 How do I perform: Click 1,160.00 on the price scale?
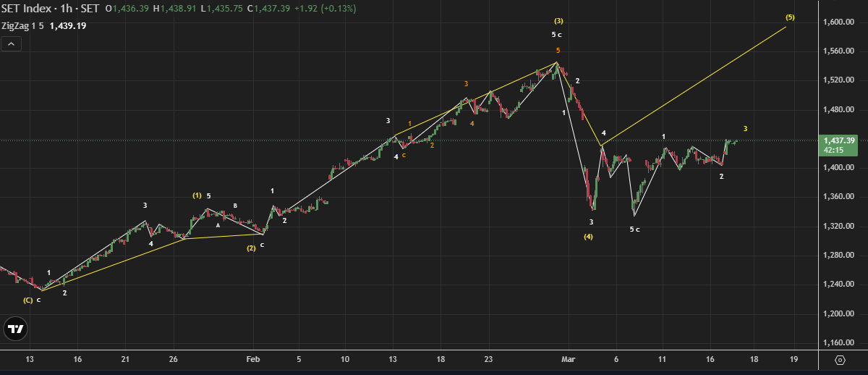click(x=839, y=343)
